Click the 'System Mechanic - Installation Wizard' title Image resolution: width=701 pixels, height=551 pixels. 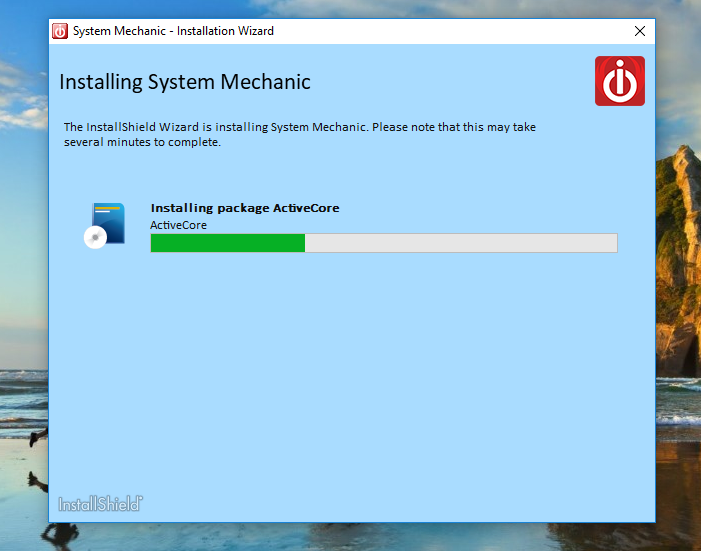pyautogui.click(x=173, y=31)
